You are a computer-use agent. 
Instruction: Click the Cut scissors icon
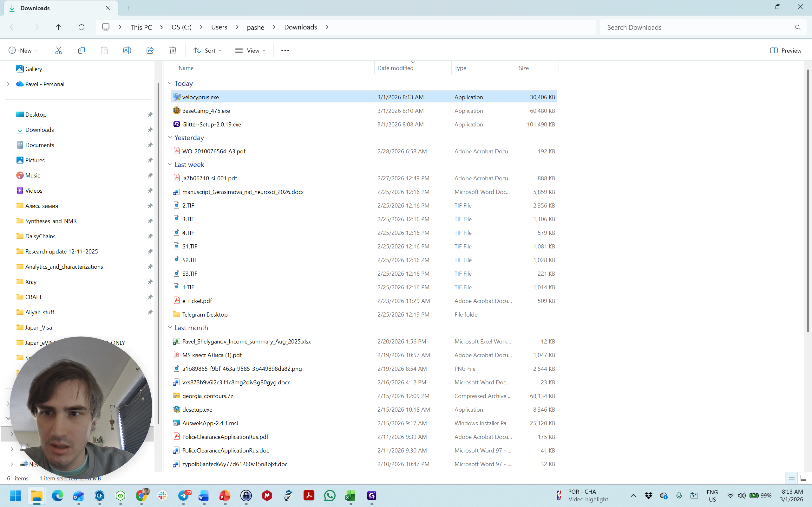tap(58, 50)
